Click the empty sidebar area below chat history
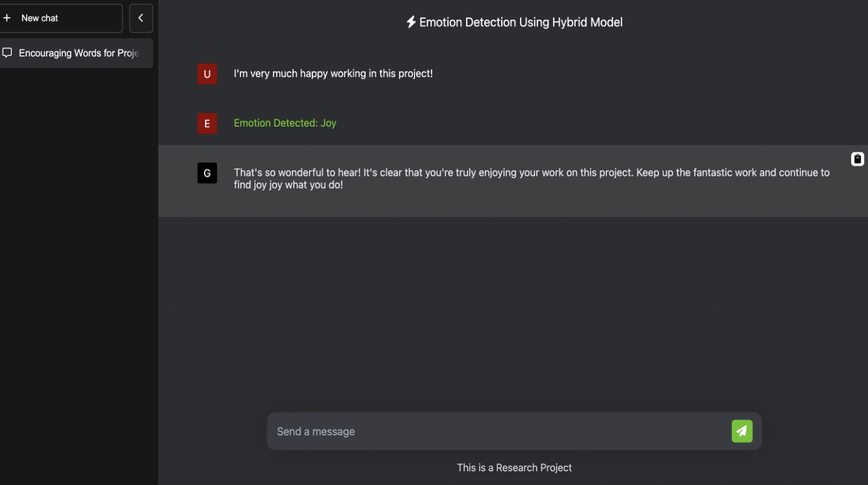 point(79,272)
